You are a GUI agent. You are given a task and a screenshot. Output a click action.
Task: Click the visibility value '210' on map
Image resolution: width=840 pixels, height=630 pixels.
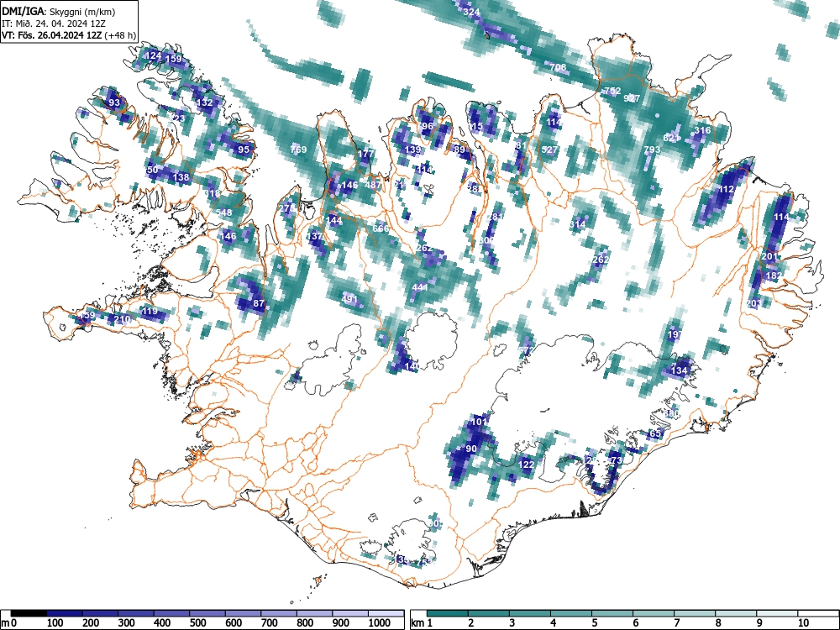click(122, 319)
